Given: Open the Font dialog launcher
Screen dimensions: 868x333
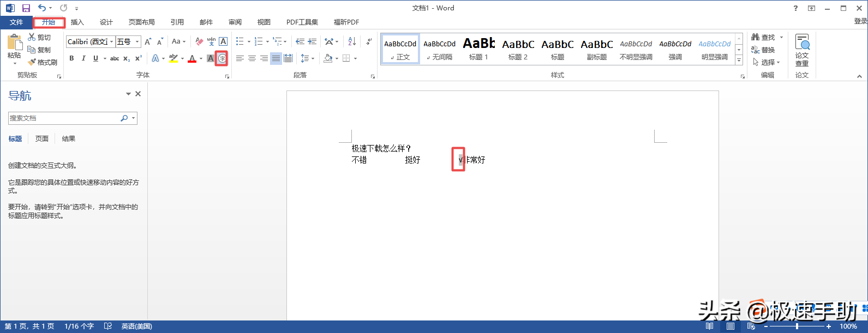Looking at the screenshot, I should coord(228,77).
